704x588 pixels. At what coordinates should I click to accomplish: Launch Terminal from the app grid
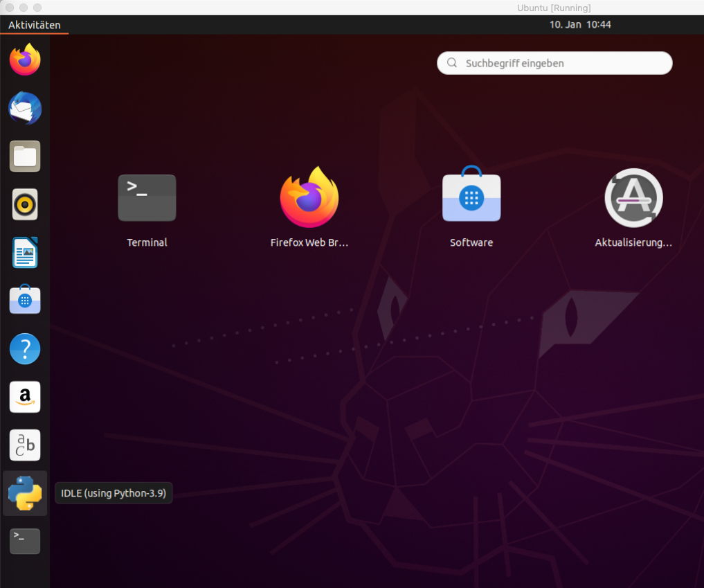[x=147, y=198]
